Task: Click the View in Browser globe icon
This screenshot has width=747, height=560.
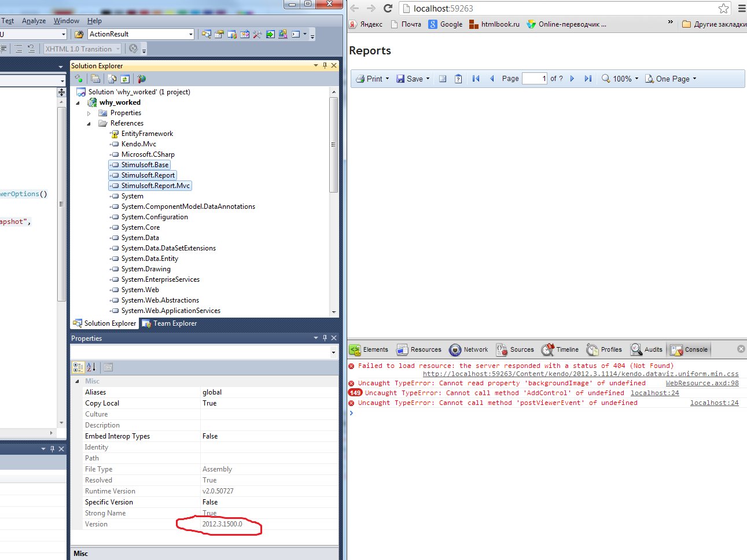Action: [x=141, y=79]
